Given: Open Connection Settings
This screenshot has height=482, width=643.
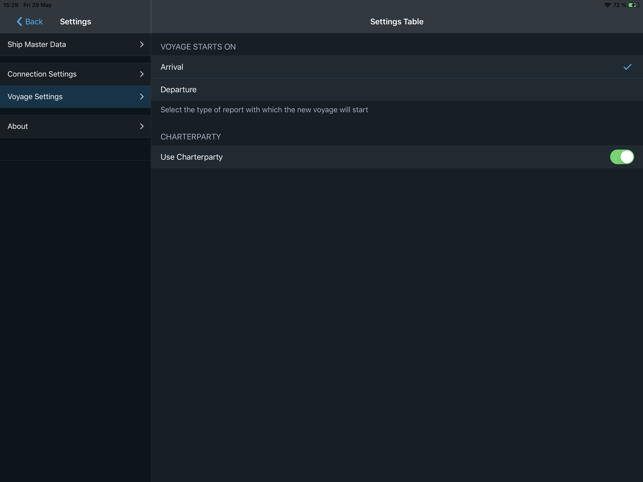Looking at the screenshot, I should (75, 74).
